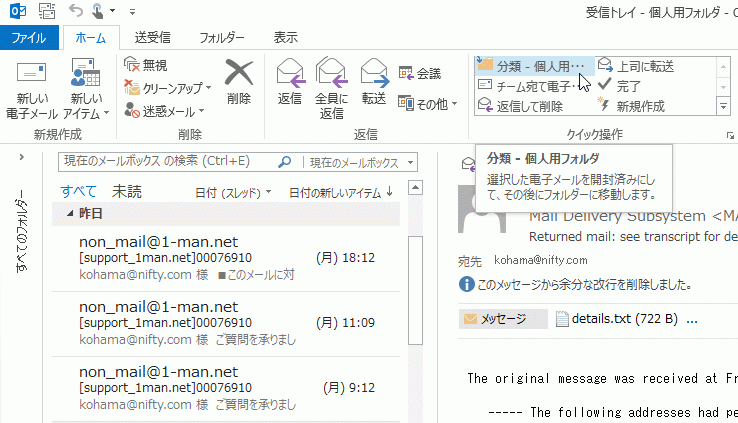Open attachment details.txt (722 B)
The height and width of the screenshot is (423, 738).
(x=617, y=319)
